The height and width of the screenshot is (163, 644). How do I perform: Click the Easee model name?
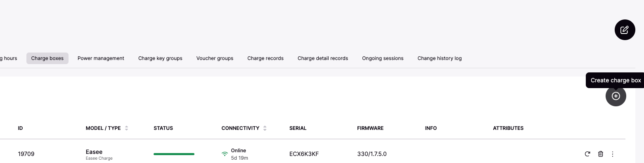point(94,152)
